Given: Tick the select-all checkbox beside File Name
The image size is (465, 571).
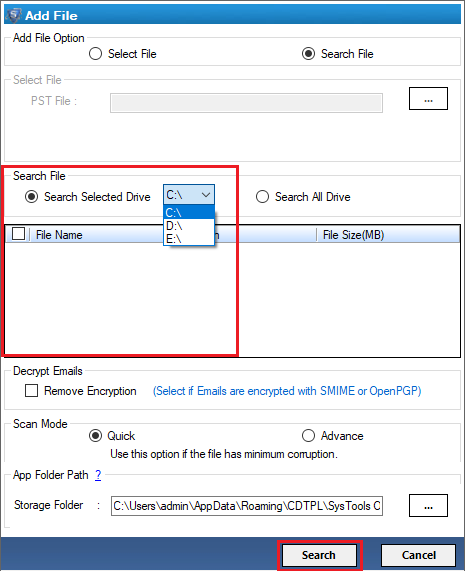Looking at the screenshot, I should [x=19, y=233].
